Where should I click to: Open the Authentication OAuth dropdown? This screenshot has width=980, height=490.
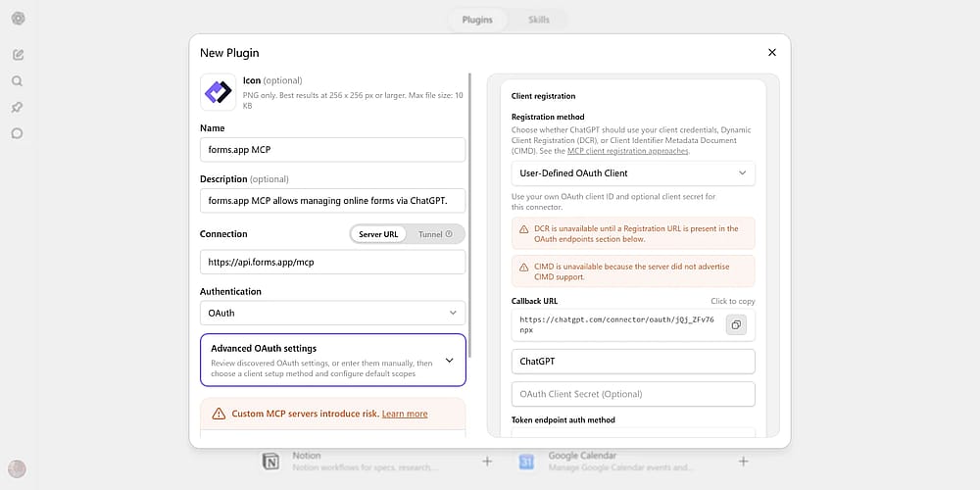pos(332,314)
